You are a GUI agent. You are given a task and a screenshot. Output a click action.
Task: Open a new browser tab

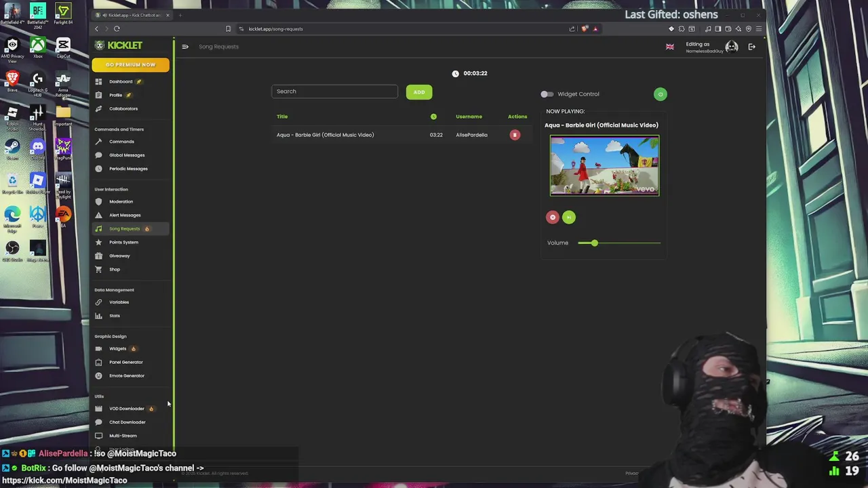[180, 15]
